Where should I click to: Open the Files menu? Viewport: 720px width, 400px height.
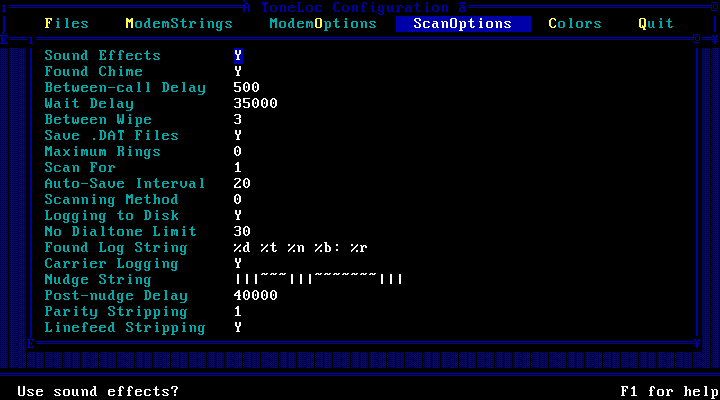coord(66,23)
